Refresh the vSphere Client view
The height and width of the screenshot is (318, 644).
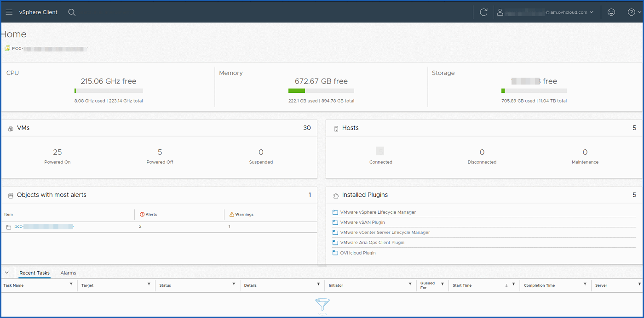(x=483, y=12)
